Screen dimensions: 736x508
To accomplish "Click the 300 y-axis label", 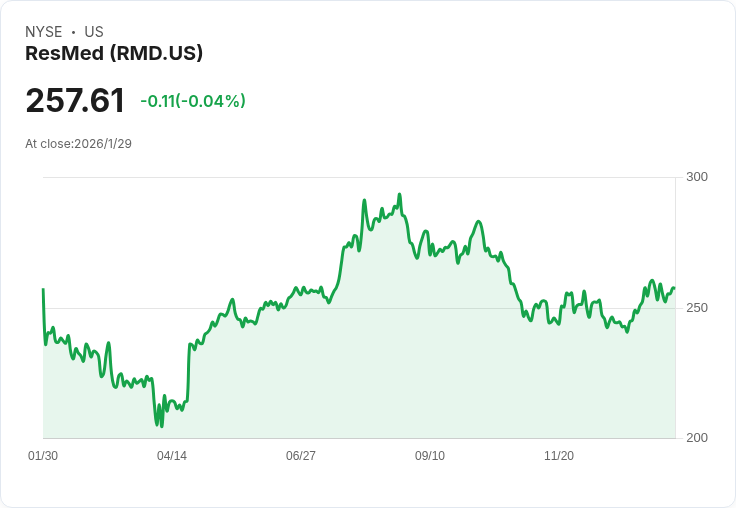I will click(697, 177).
